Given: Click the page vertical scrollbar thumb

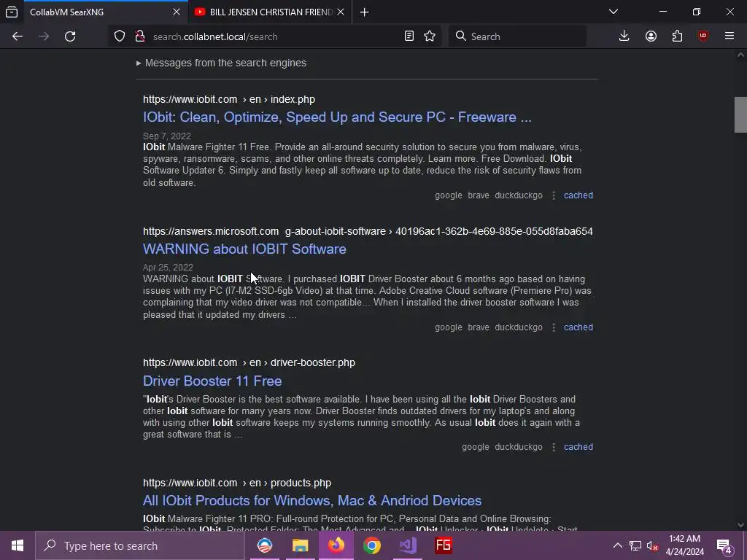Looking at the screenshot, I should [x=740, y=114].
